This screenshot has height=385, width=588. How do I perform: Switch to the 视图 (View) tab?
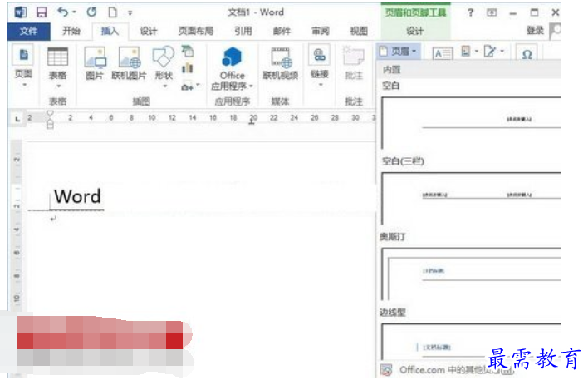[x=359, y=31]
